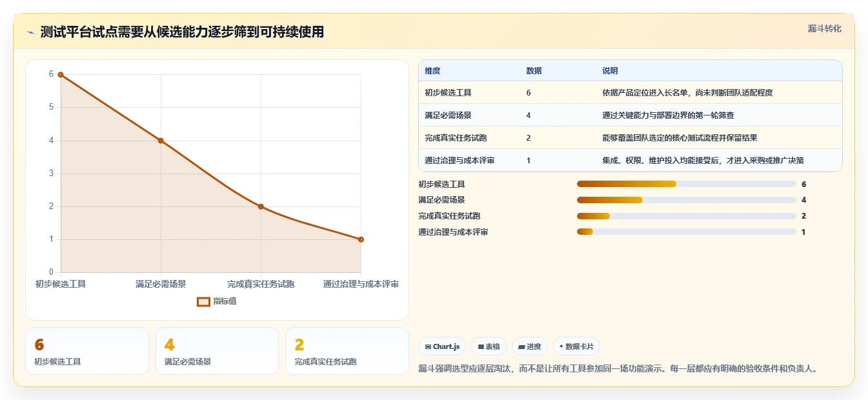Viewport: 868px width, 400px height.
Task: Click the x-axis label 完成真实任务试跑
Action: coord(261,284)
